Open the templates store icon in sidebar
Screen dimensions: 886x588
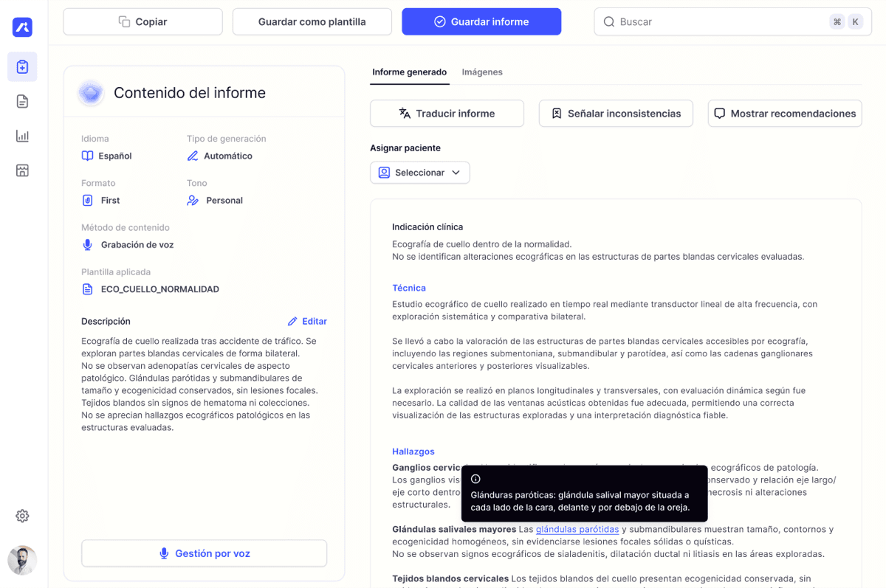click(22, 170)
